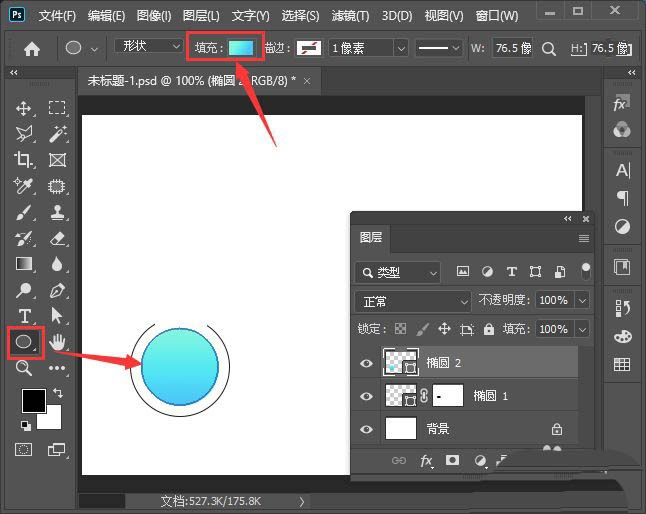This screenshot has width=646, height=514.
Task: Open the 形状 tool mode dropdown
Action: click(x=147, y=47)
